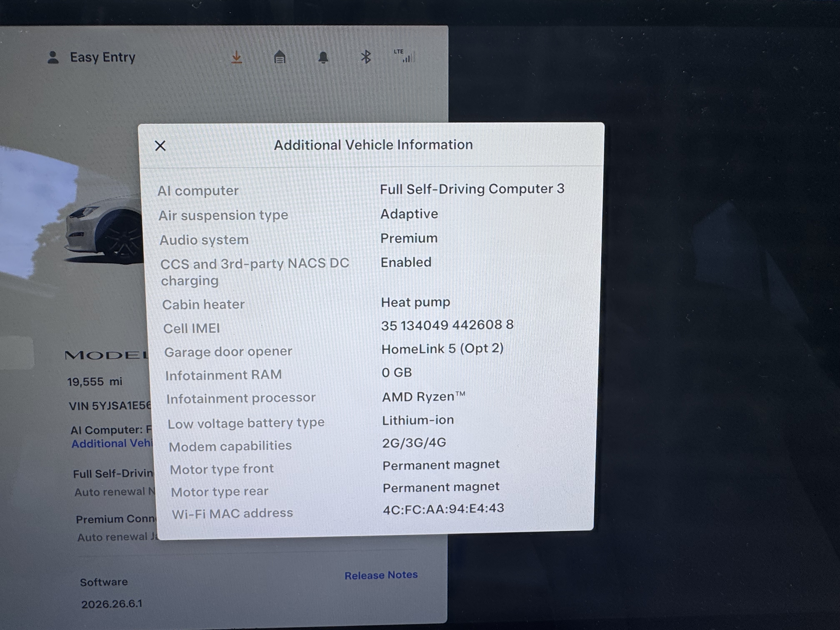
Task: Tap the AI computer row label
Action: (198, 191)
